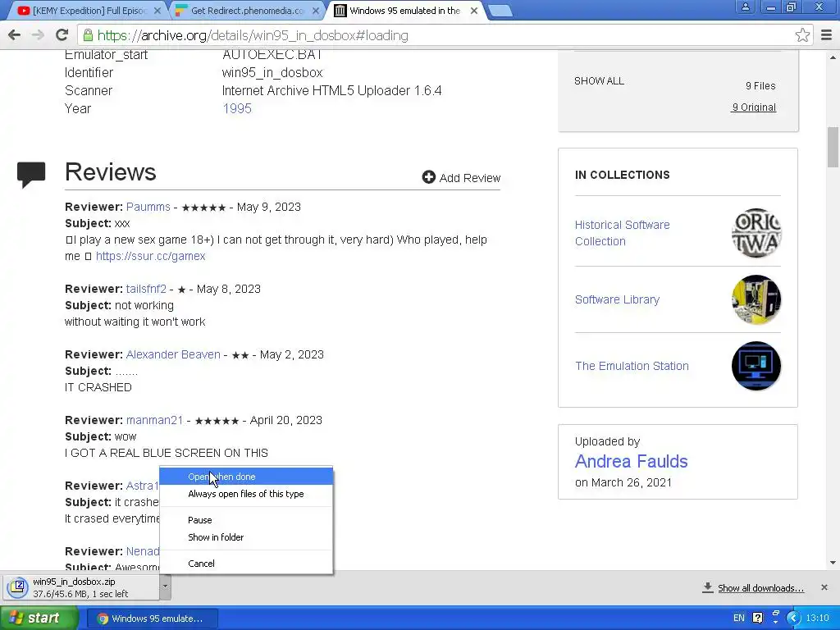Image resolution: width=840 pixels, height=630 pixels.
Task: Click the EN language indicator
Action: tap(739, 618)
